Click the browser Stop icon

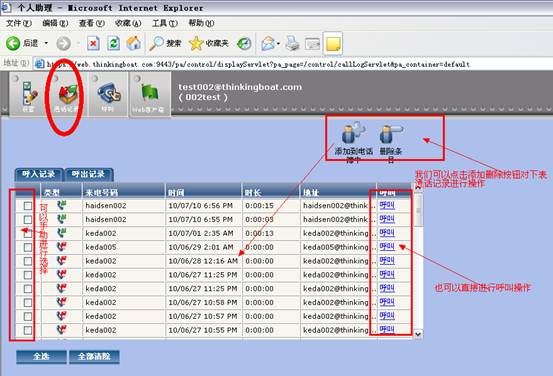tap(93, 44)
